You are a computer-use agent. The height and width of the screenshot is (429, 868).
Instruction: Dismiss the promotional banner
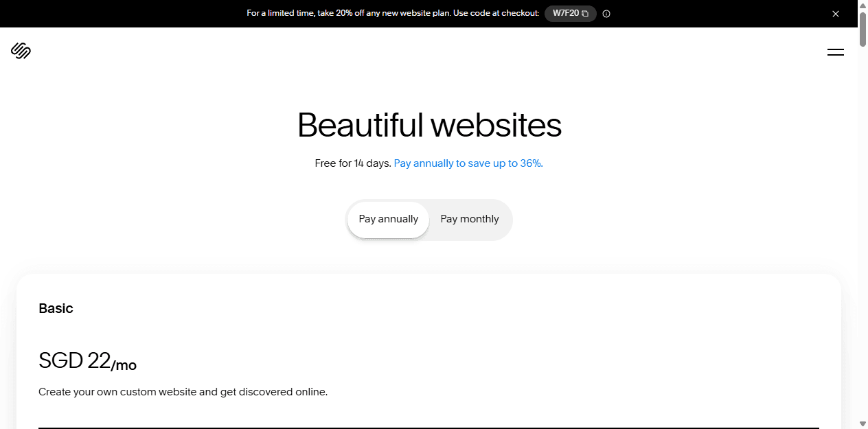click(x=836, y=14)
